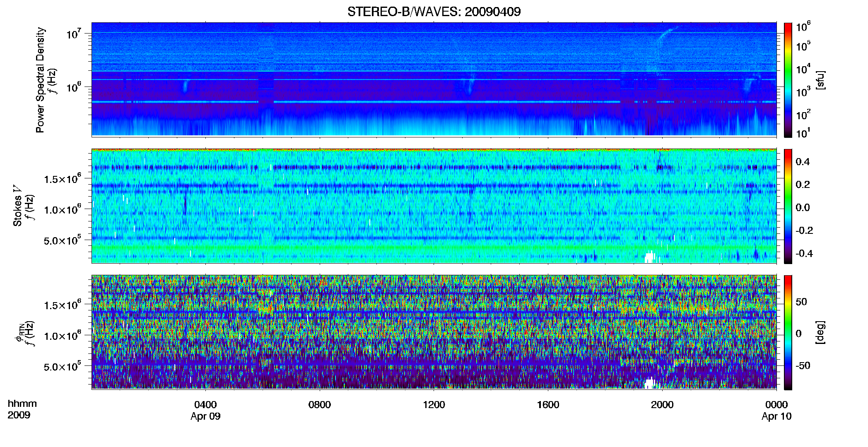Click the Stokes V axis label
The width and height of the screenshot is (868, 447).
coord(17,206)
